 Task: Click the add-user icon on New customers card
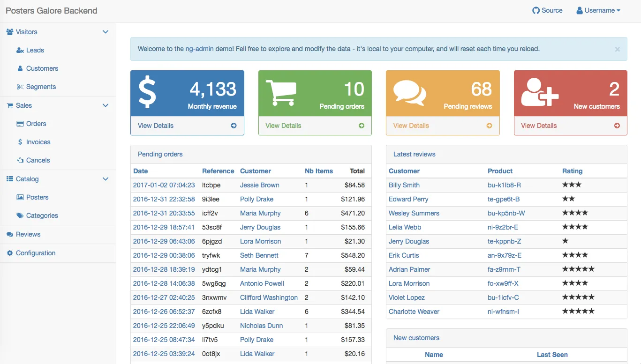point(540,93)
